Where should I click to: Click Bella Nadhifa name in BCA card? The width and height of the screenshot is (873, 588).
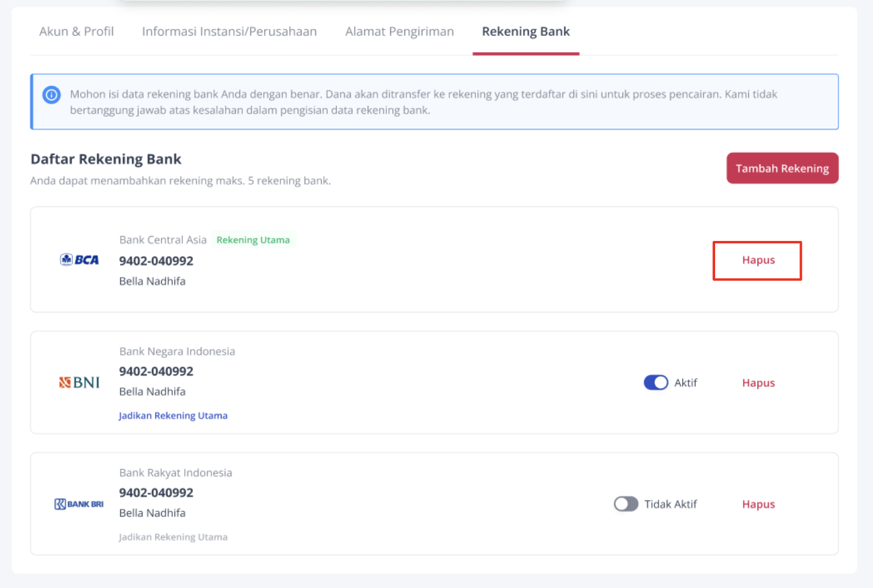(x=152, y=281)
